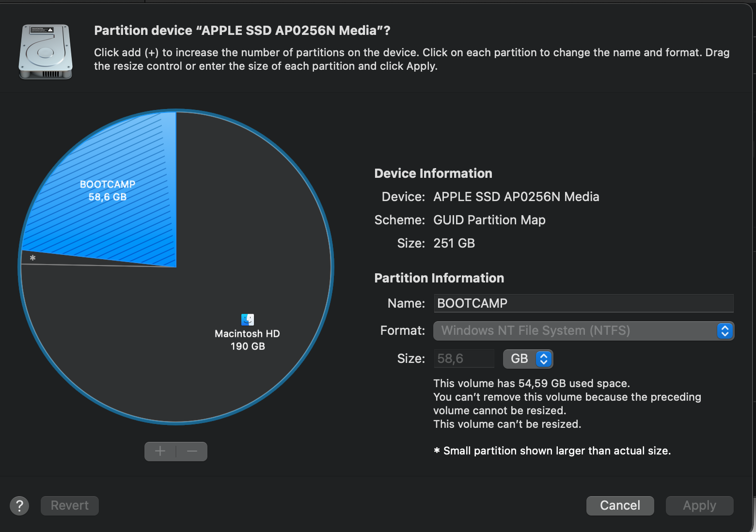Click the add partition plus icon

[160, 451]
